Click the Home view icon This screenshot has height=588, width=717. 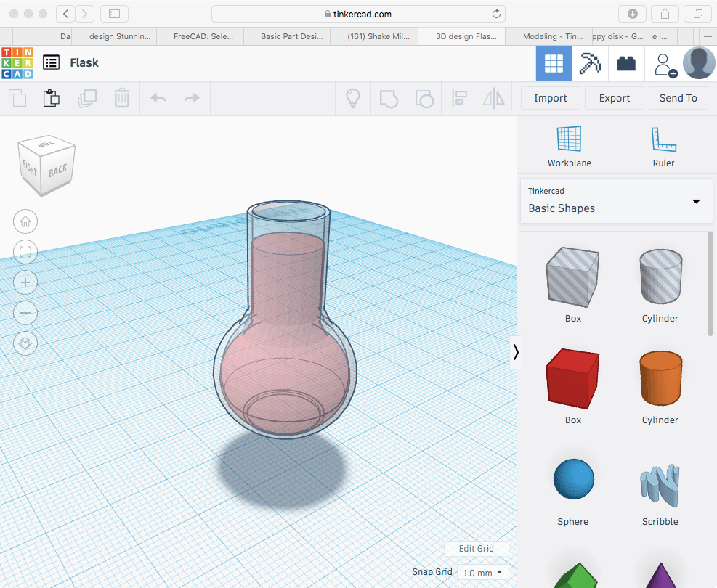[26, 221]
